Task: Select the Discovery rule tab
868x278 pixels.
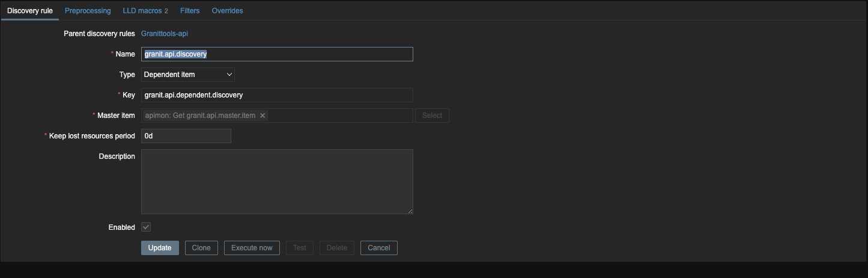Action: pos(30,11)
